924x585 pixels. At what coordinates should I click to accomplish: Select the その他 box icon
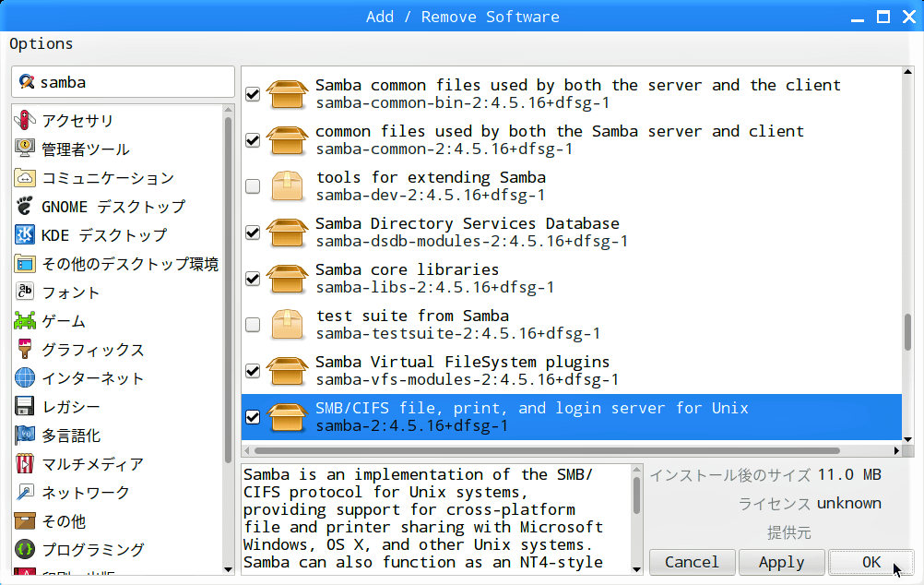click(x=25, y=520)
